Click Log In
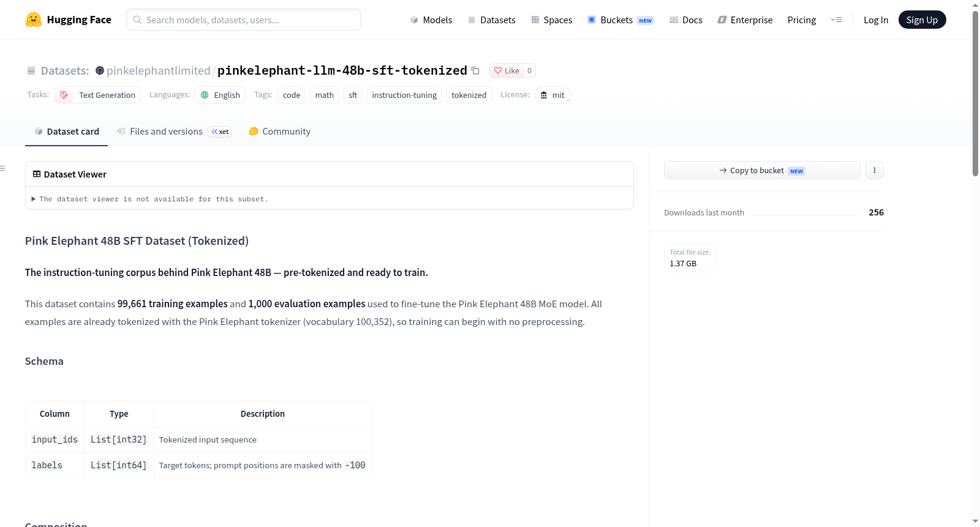The image size is (980, 527). coord(876,20)
